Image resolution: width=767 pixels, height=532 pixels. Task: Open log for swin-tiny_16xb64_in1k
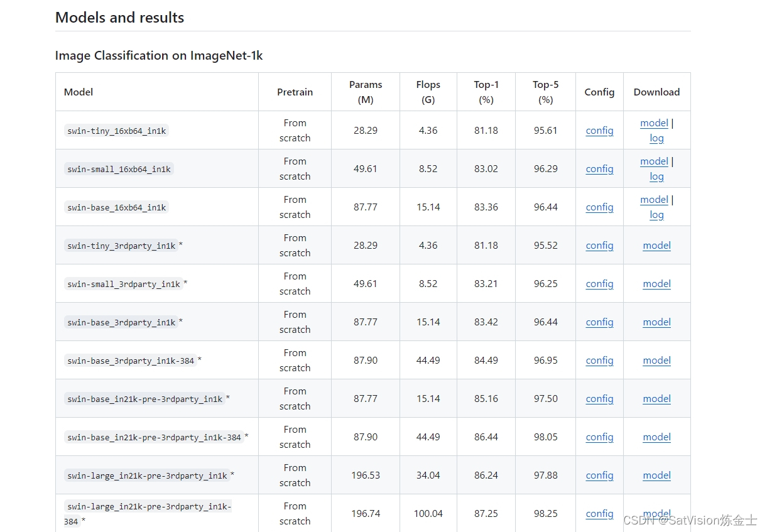point(656,138)
